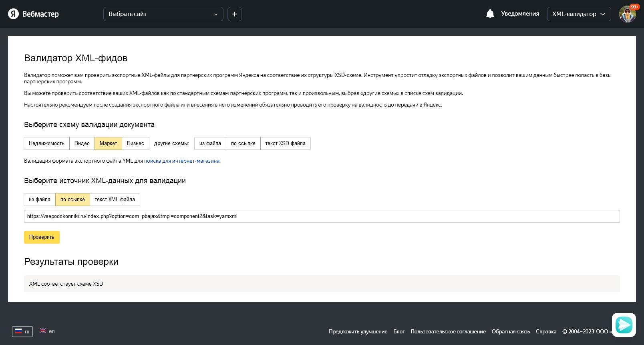The image size is (644, 345).
Task: Open the Справка footer link
Action: [546, 332]
